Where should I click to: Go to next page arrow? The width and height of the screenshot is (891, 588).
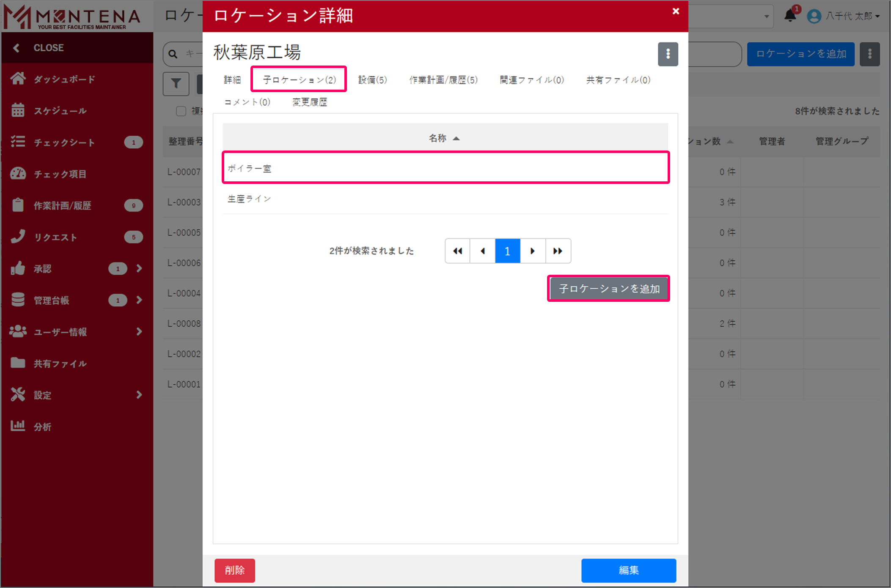pyautogui.click(x=532, y=251)
